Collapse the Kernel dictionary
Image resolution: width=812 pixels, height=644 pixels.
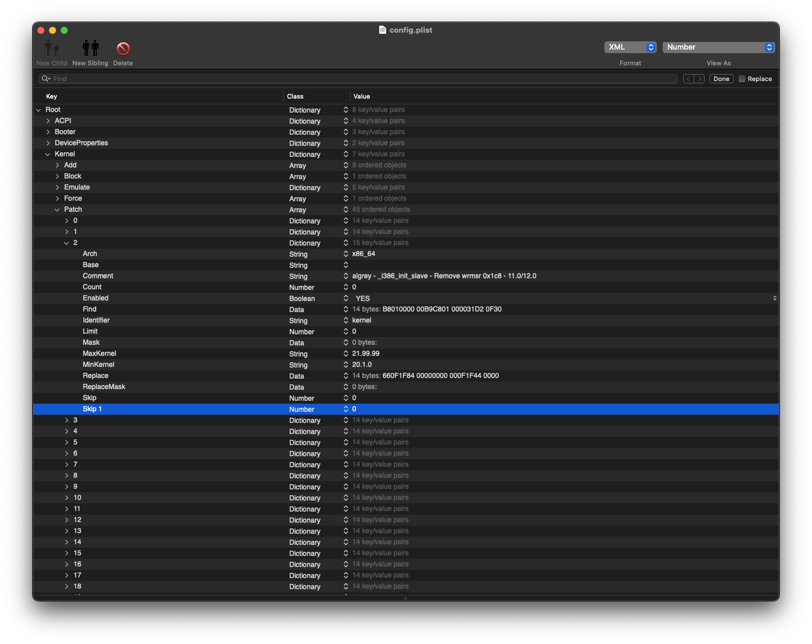(48, 154)
